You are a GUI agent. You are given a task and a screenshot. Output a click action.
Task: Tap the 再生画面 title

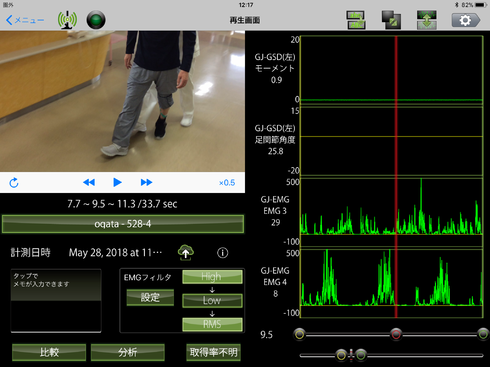245,20
